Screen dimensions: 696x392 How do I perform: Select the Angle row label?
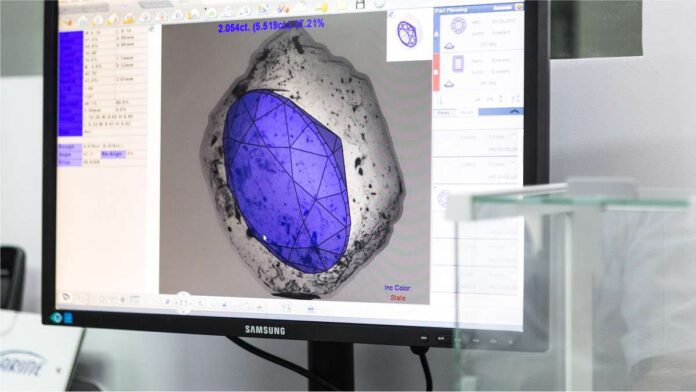(x=70, y=154)
